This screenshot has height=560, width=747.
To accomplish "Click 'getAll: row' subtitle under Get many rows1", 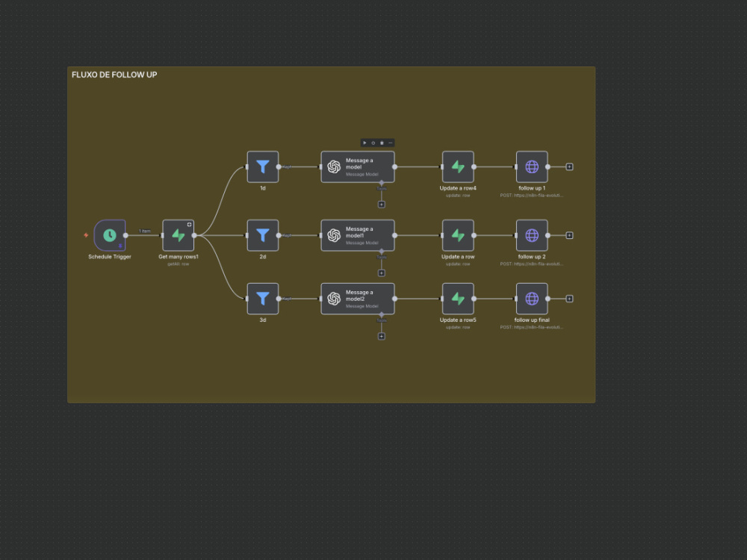I will (x=179, y=264).
